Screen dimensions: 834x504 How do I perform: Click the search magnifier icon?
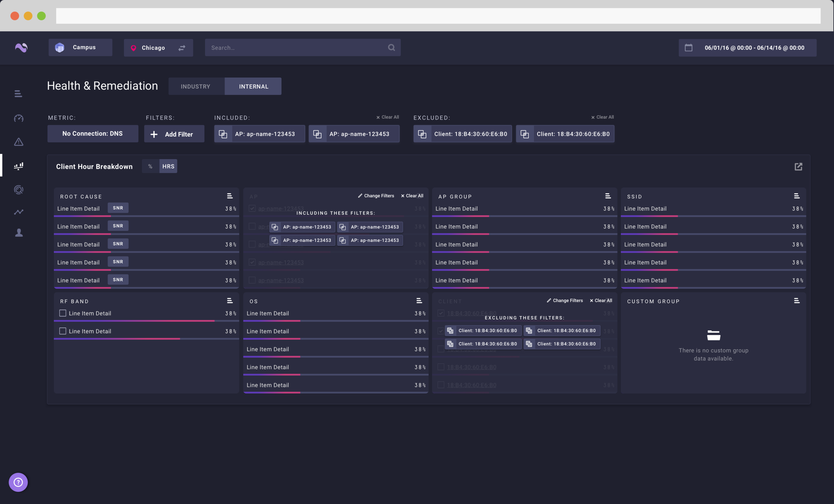(391, 48)
